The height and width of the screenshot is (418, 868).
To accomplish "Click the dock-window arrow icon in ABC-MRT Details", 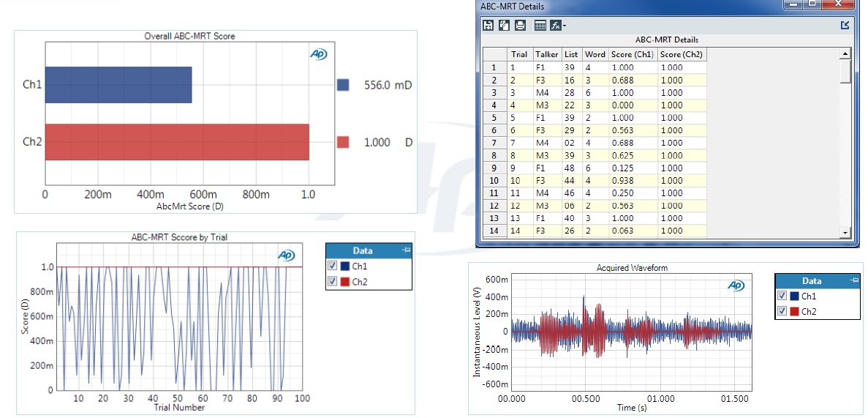I will pyautogui.click(x=845, y=25).
